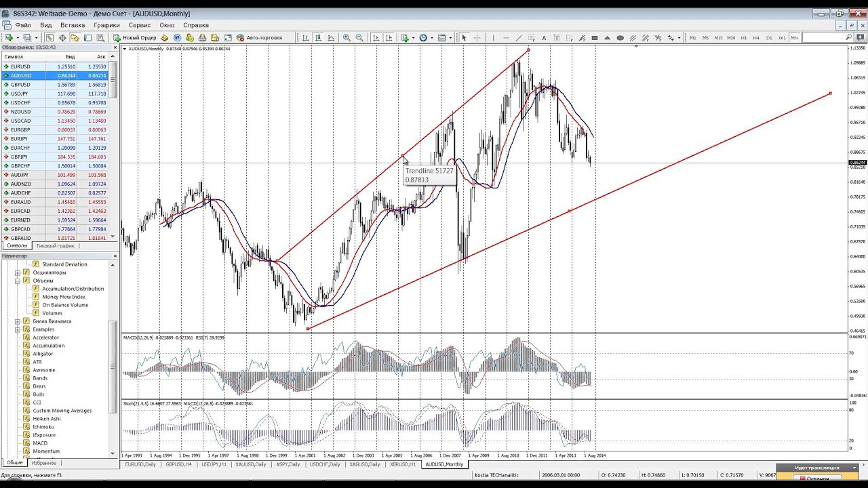Screen dimensions: 868x488
Task: Open the Strategy Tester icon
Action: 100,38
